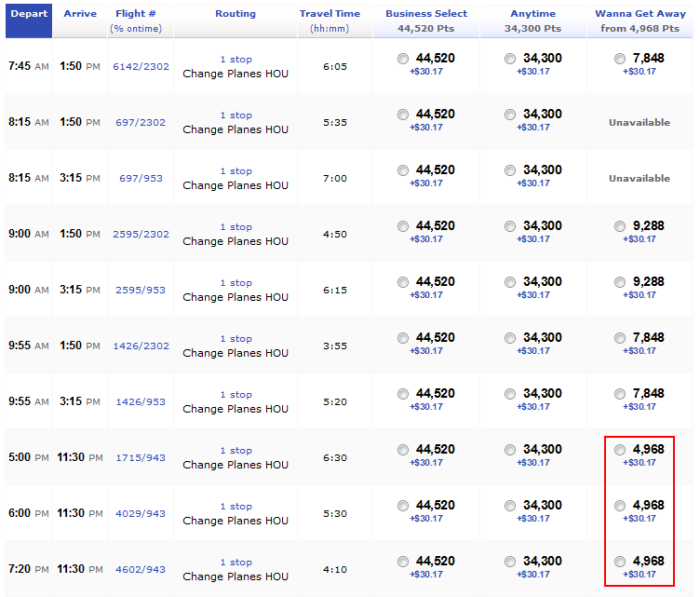The width and height of the screenshot is (700, 597).
Task: Open flight number link 697/953
Action: (141, 178)
